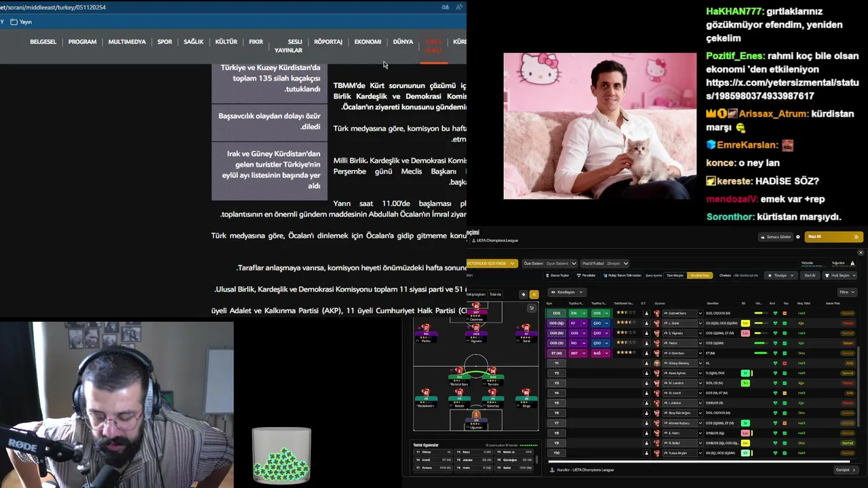Switch fixture view to Sıradaki Maç
Image resolution: width=868 pixels, height=488 pixels.
click(700, 275)
